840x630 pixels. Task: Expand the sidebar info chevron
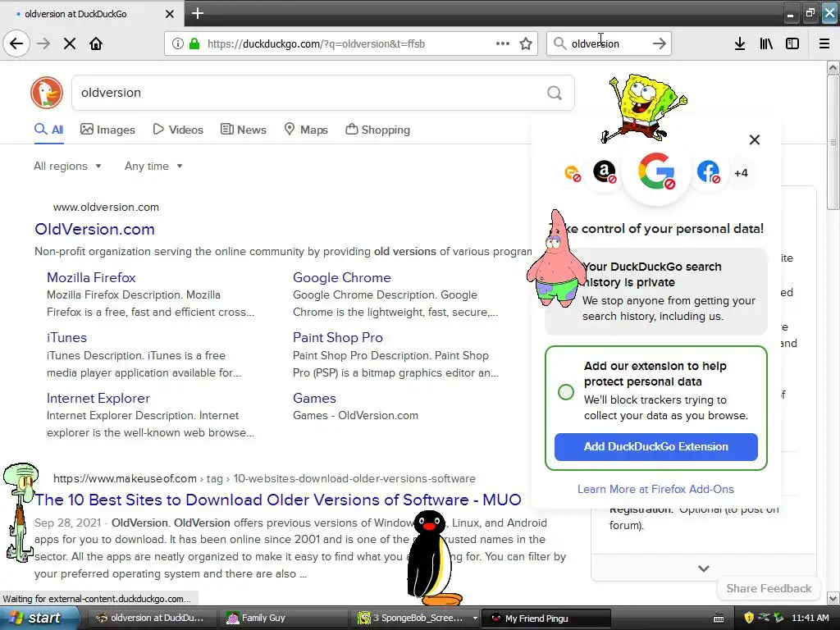[x=703, y=568]
